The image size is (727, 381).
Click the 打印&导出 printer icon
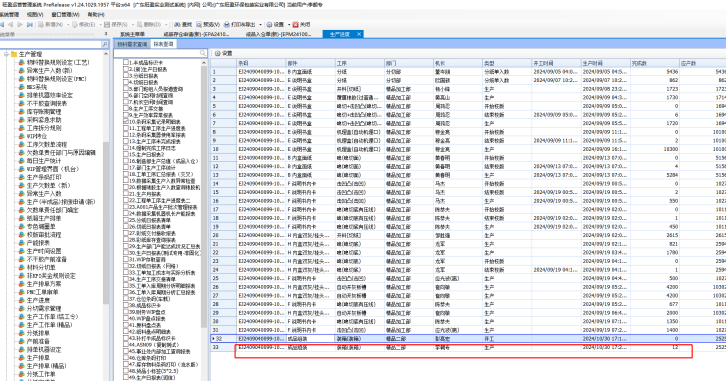(227, 25)
